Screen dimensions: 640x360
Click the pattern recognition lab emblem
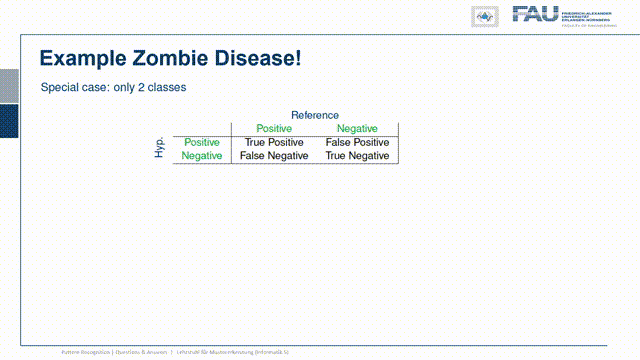point(485,17)
